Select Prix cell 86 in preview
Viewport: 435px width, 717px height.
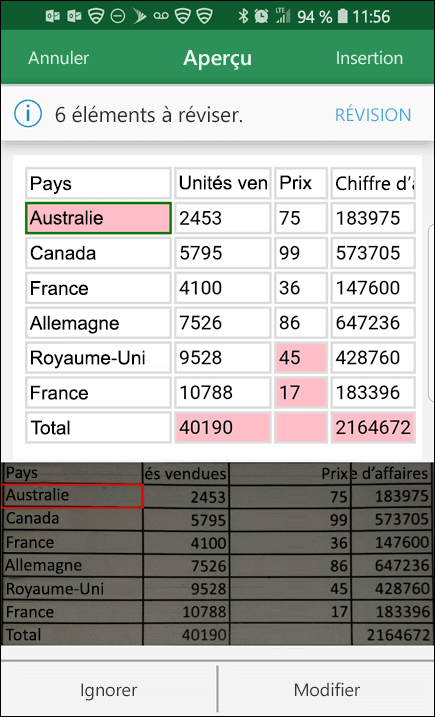301,323
